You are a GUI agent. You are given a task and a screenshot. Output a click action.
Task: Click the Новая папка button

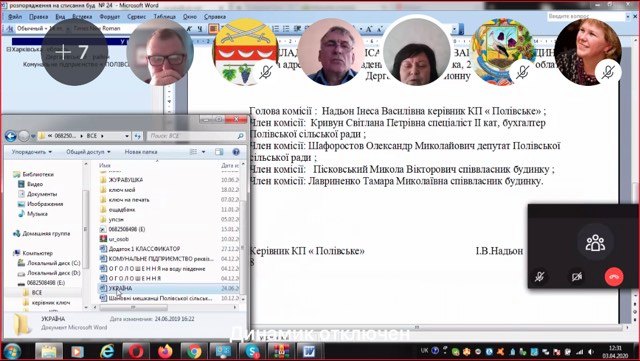pyautogui.click(x=141, y=152)
